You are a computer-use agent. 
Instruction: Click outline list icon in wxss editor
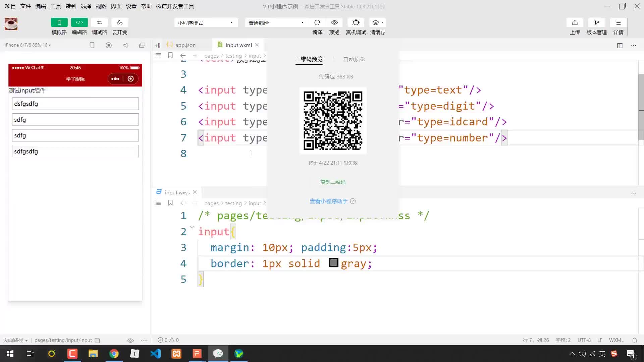coord(158,203)
